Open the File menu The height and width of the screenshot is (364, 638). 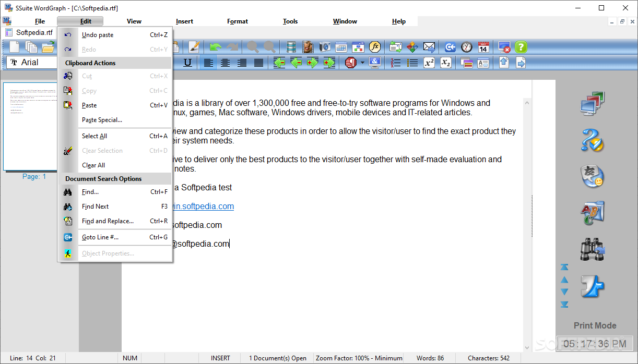[40, 21]
